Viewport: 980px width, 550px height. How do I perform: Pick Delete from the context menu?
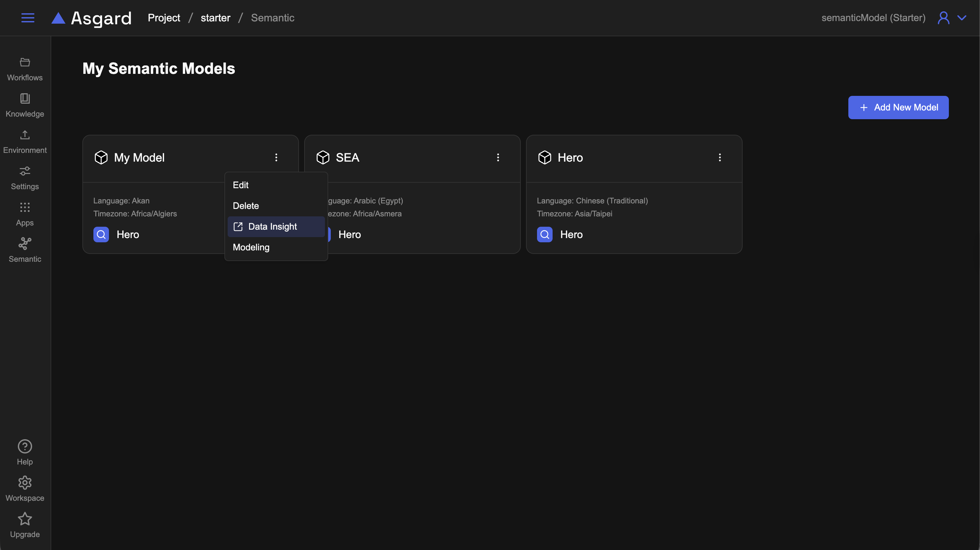[x=246, y=206]
